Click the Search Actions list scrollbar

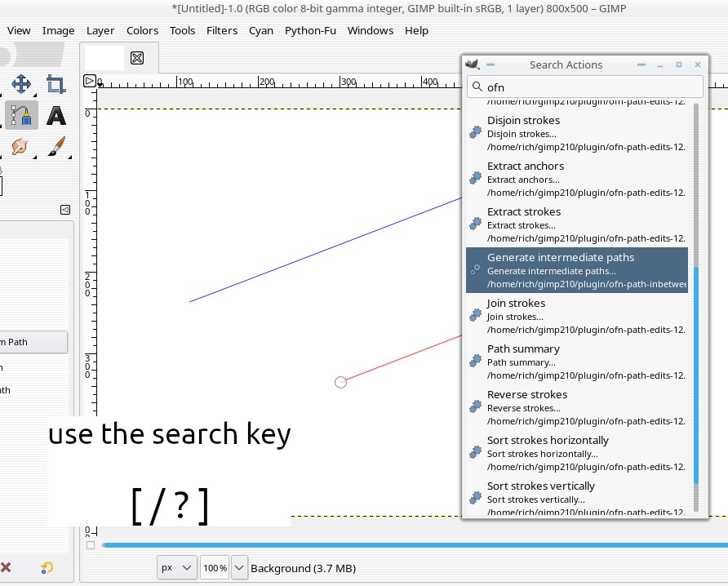695,375
